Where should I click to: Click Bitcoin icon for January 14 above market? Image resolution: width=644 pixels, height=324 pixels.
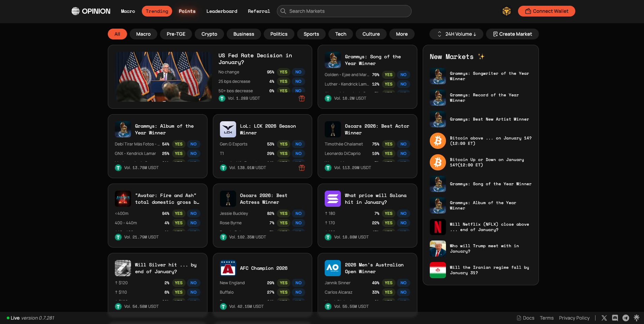coord(438,141)
